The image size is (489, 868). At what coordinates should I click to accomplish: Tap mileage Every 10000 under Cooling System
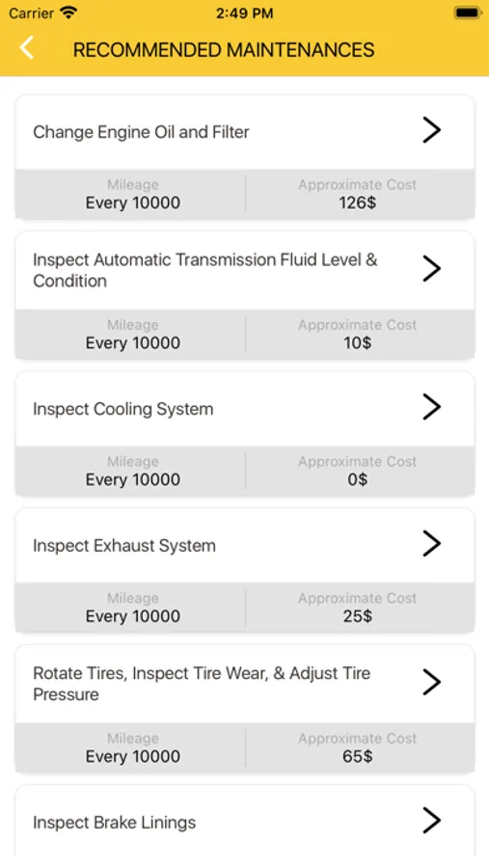(x=133, y=479)
